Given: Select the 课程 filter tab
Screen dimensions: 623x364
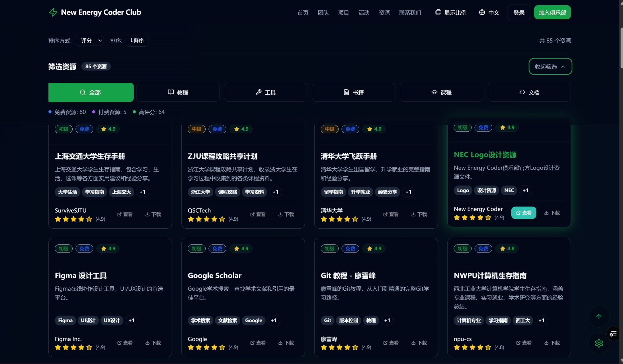Looking at the screenshot, I should click(x=441, y=92).
